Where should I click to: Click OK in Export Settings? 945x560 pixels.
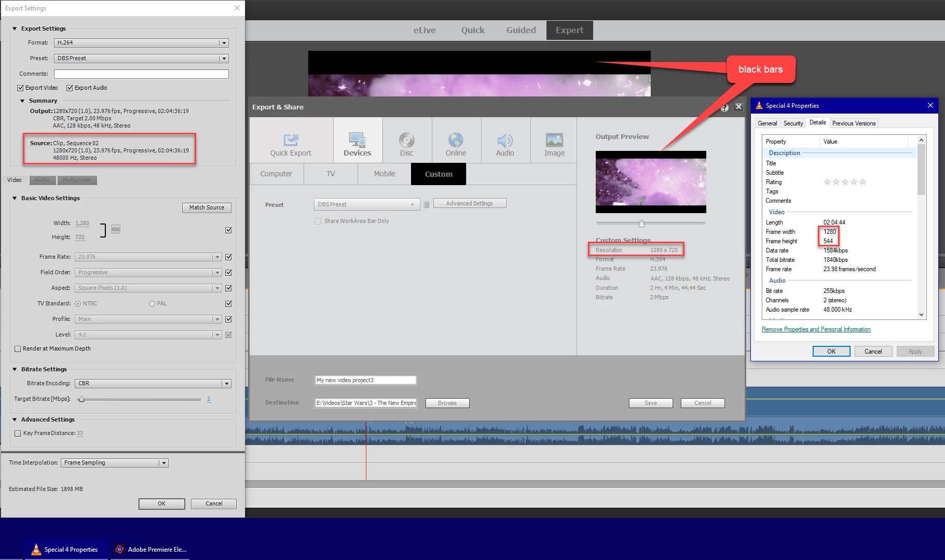[x=161, y=504]
